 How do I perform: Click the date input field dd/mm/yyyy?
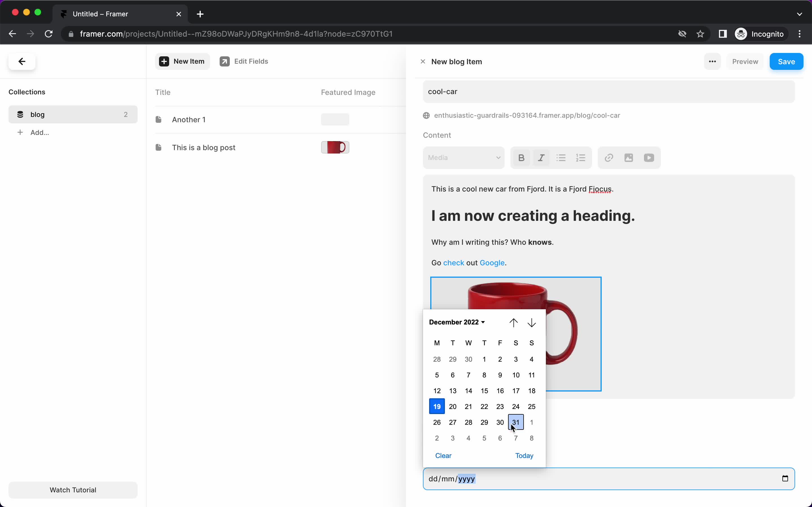[x=608, y=478]
